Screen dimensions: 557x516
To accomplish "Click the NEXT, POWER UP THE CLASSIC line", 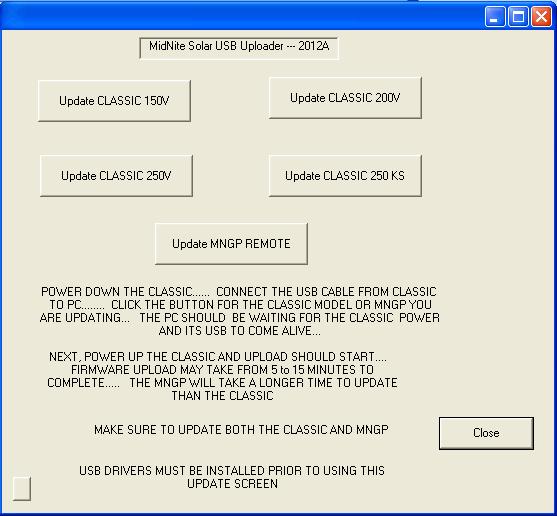I will click(x=218, y=357).
